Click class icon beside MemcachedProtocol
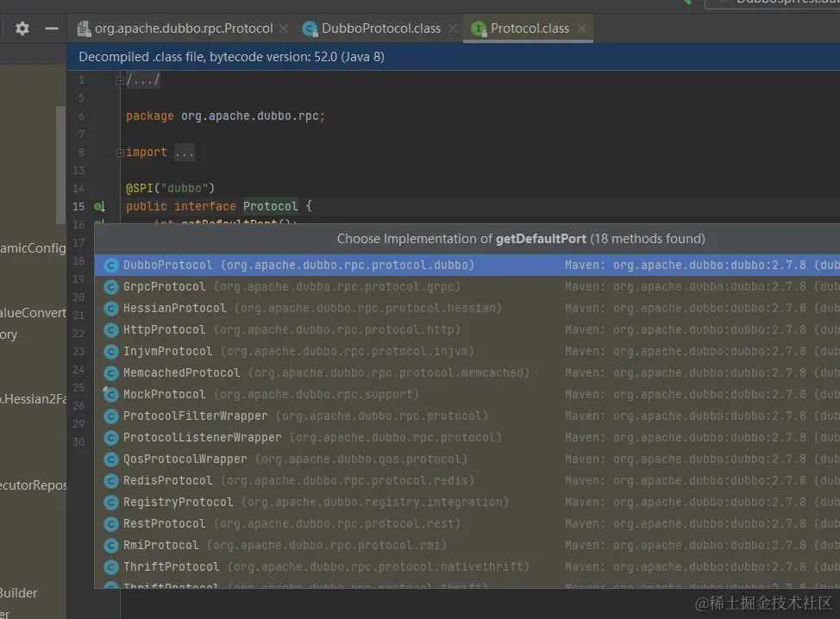This screenshot has width=840, height=619. pos(111,373)
